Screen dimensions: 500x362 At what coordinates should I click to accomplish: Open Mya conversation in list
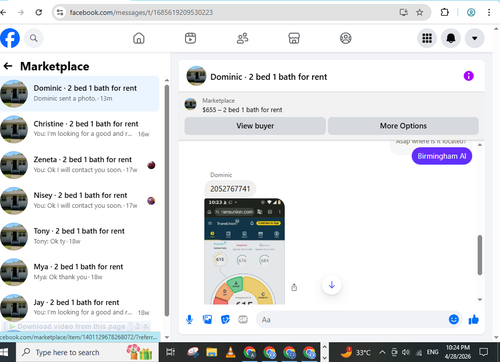79,272
